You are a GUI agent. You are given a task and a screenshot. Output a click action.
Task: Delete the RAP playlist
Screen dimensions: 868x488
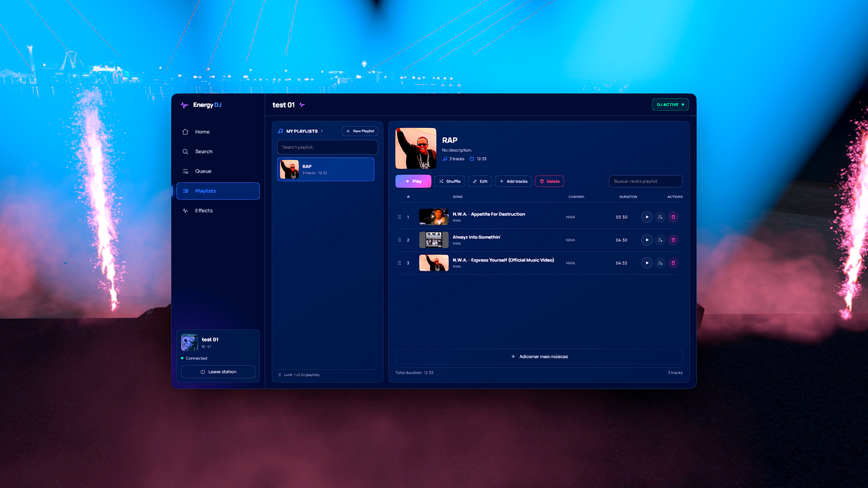click(549, 181)
